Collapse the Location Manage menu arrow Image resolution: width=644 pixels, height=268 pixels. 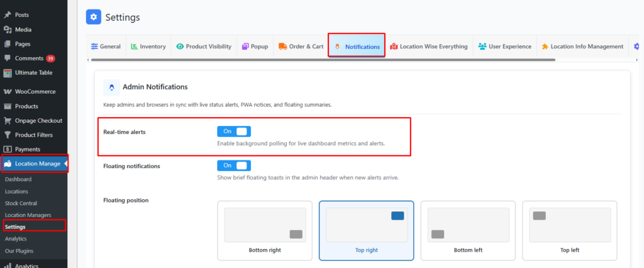pyautogui.click(x=65, y=164)
